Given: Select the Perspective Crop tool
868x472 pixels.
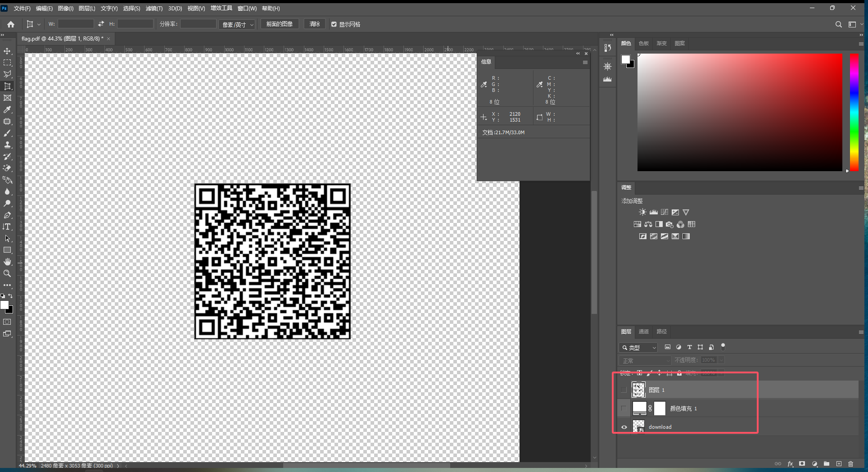Looking at the screenshot, I should (7, 86).
